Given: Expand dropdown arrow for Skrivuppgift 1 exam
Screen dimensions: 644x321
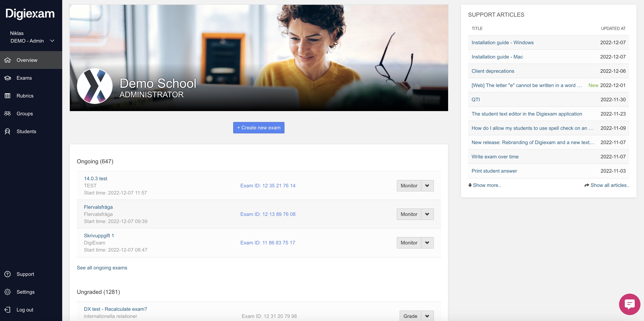Looking at the screenshot, I should pos(427,243).
